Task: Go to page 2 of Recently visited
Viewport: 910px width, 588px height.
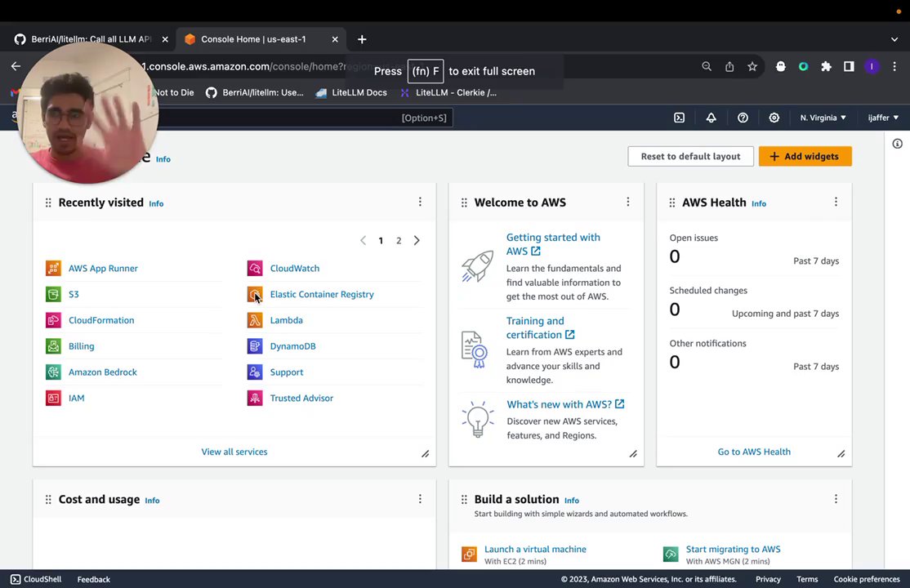Action: pyautogui.click(x=399, y=241)
